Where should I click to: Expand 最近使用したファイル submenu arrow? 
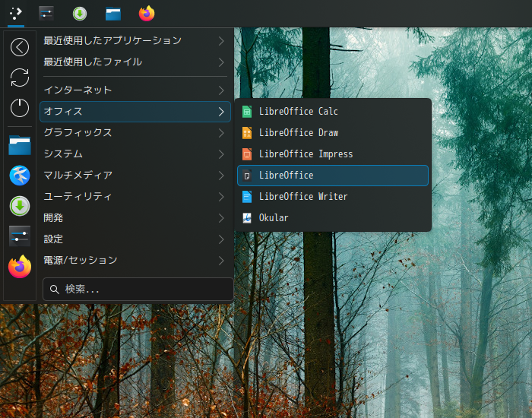221,62
